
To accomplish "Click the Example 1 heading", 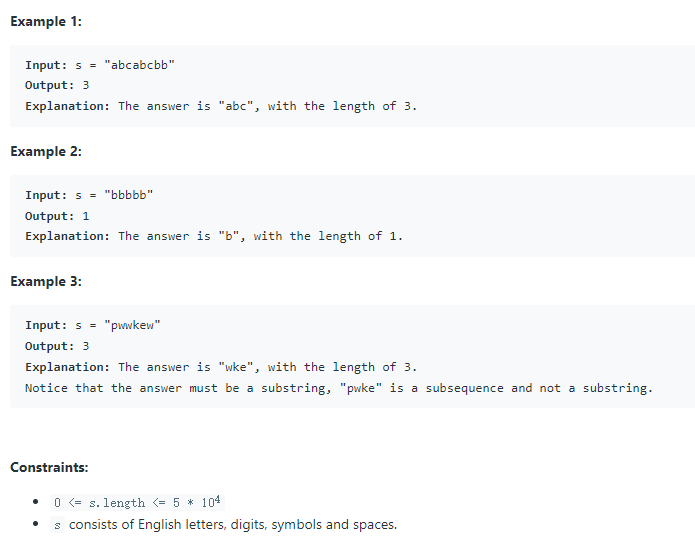I will pos(46,21).
